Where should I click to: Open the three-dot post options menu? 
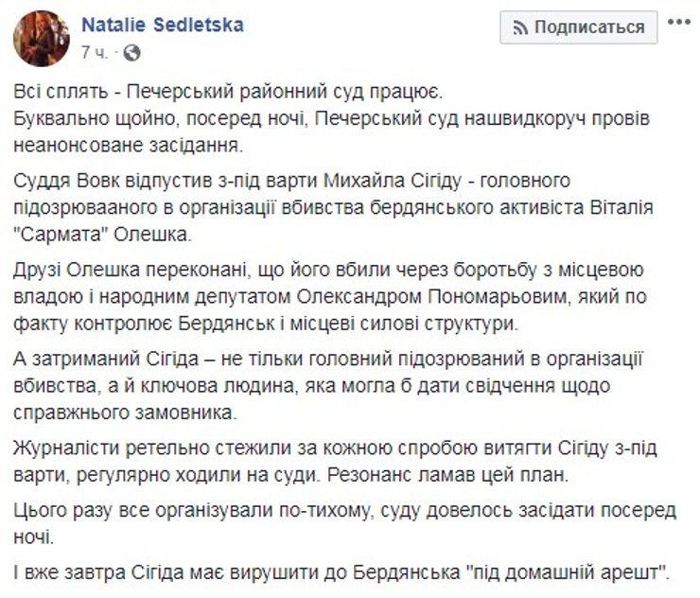pos(681,26)
